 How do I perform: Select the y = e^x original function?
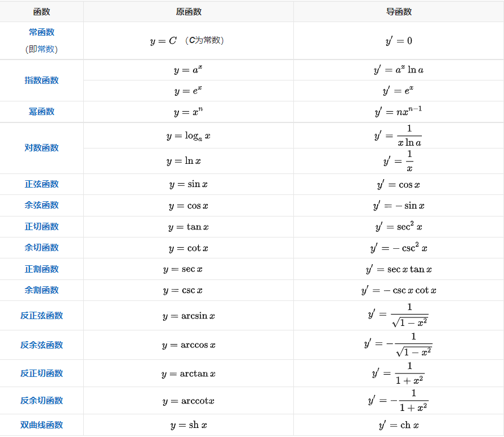coord(188,91)
